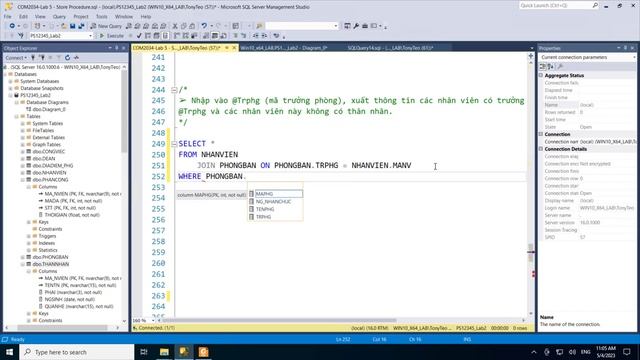Image resolution: width=640 pixels, height=360 pixels.
Task: Open the File menu
Action: click(x=7, y=17)
